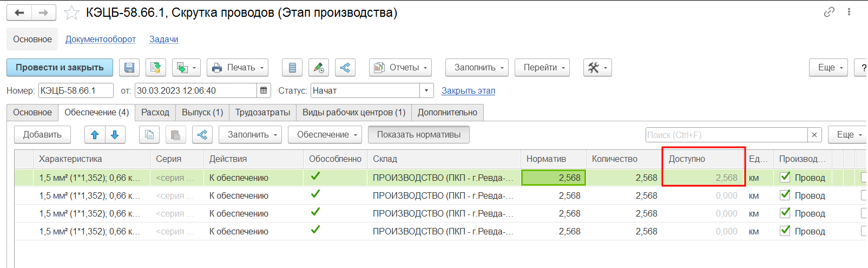Viewport: 868px width, 268px height.
Task: Click the post document icon
Action: coord(156,68)
